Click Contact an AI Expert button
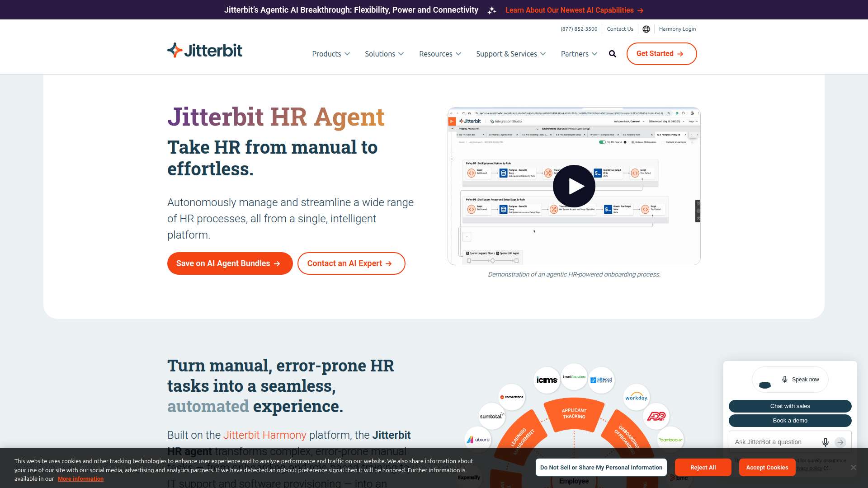 [x=351, y=263]
